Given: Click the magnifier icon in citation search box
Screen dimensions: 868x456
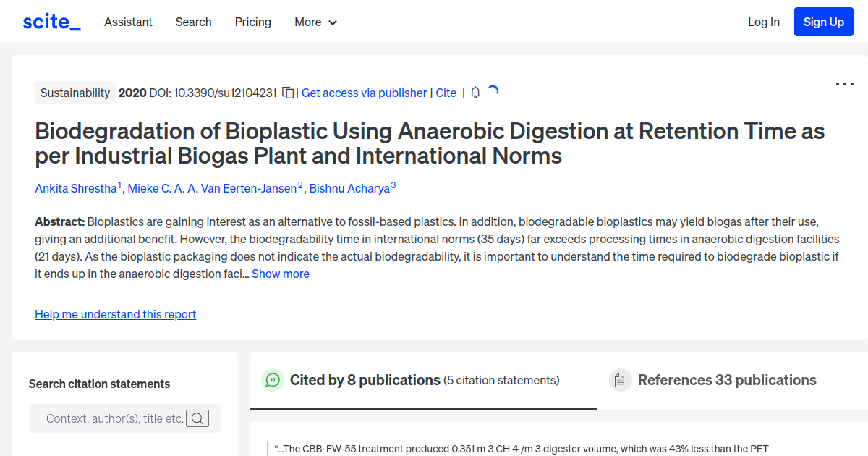Looking at the screenshot, I should pyautogui.click(x=197, y=418).
